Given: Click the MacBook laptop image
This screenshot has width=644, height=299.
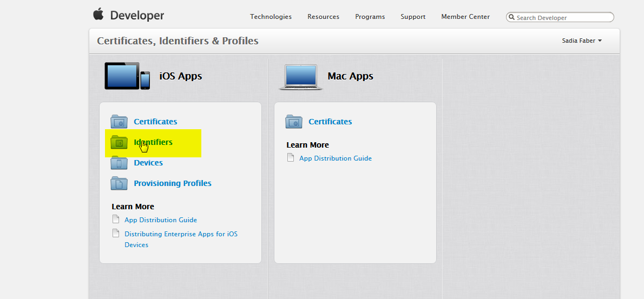Looking at the screenshot, I should (301, 77).
